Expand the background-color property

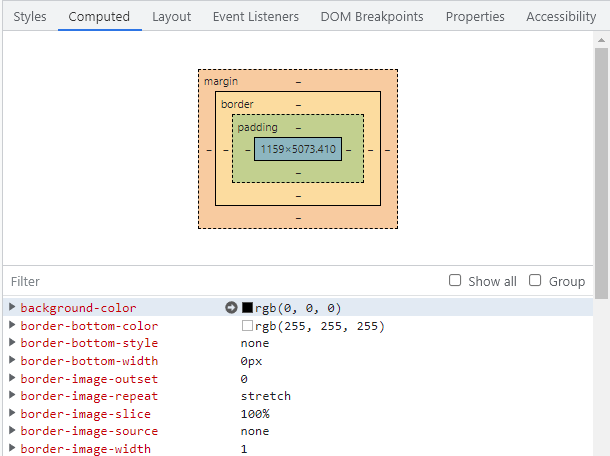[12, 307]
